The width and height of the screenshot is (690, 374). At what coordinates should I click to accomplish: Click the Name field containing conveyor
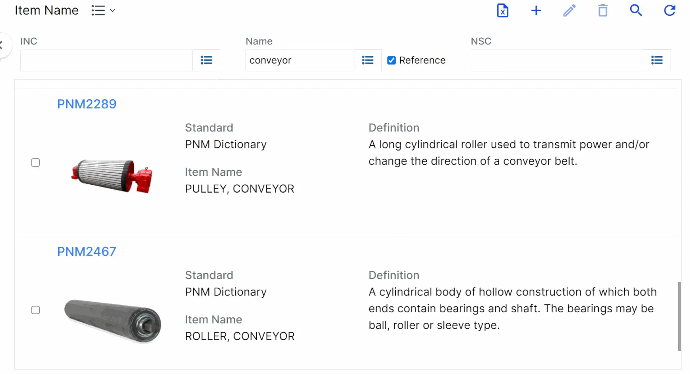[x=300, y=60]
